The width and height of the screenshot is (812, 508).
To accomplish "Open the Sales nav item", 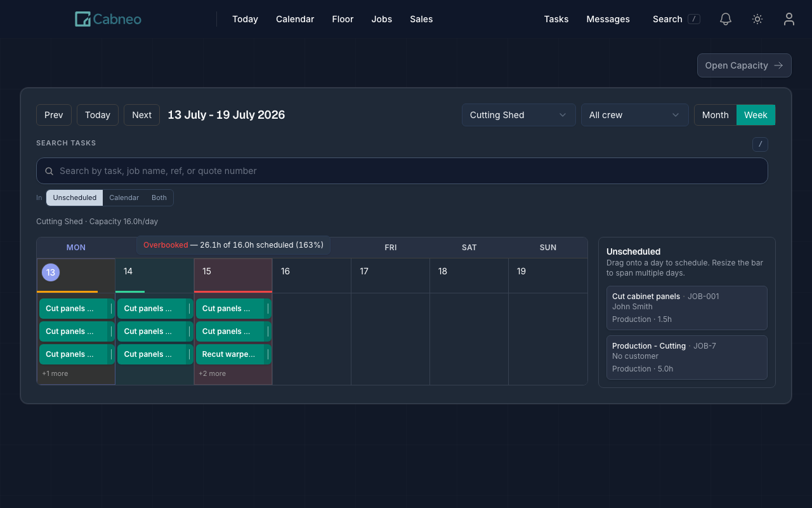I will [x=421, y=19].
